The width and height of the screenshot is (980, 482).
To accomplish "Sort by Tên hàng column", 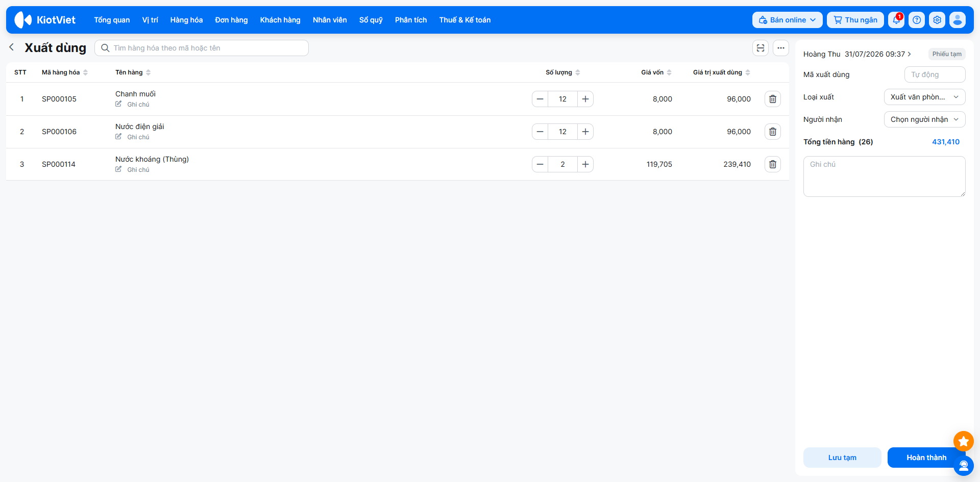I will [133, 72].
